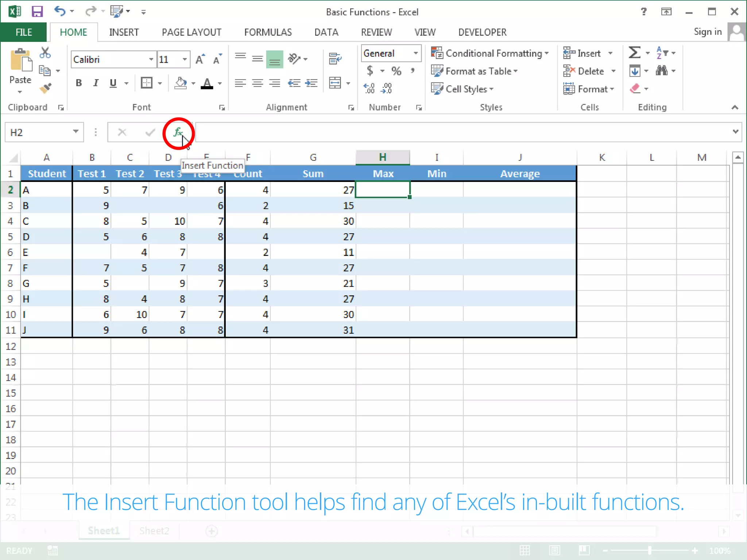This screenshot has height=560, width=747.
Task: Click the Insert Function fx button
Action: pos(178,132)
